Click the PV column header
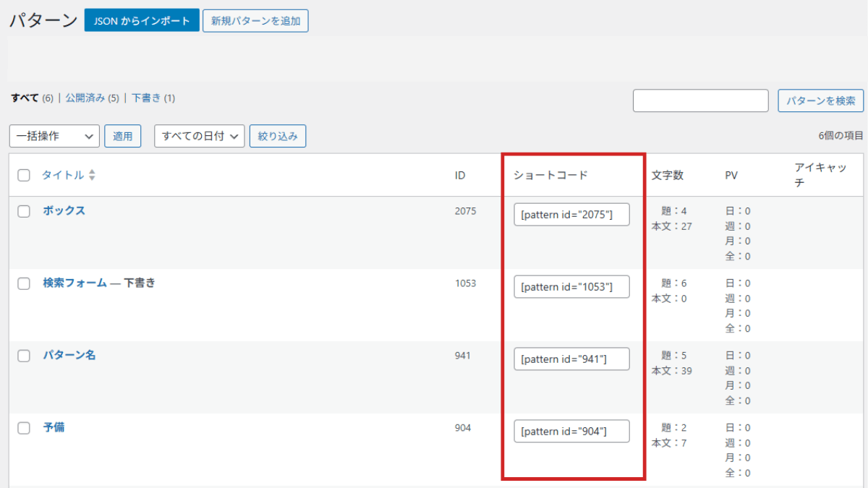The height and width of the screenshot is (488, 868). (733, 175)
